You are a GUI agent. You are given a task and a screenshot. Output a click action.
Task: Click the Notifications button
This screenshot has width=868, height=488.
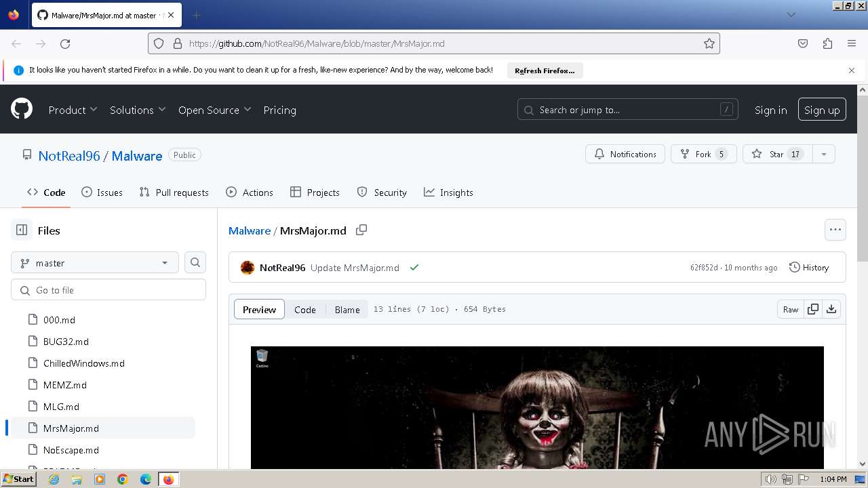coord(625,155)
